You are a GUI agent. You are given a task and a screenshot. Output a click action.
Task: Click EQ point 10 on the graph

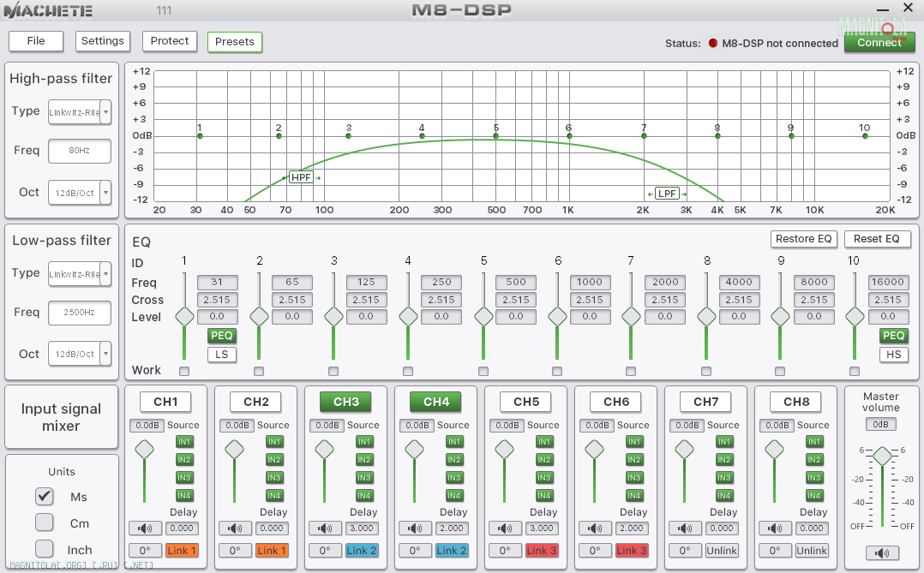865,136
